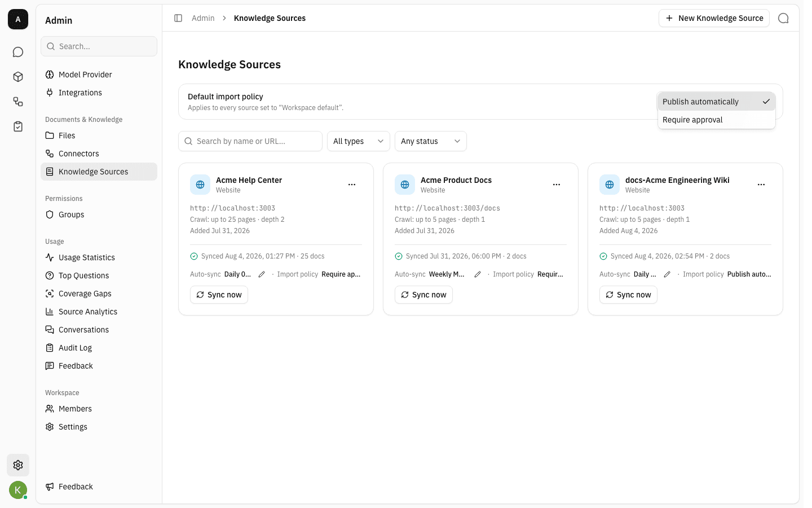
Task: Sync now Acme Product Docs
Action: pos(423,295)
